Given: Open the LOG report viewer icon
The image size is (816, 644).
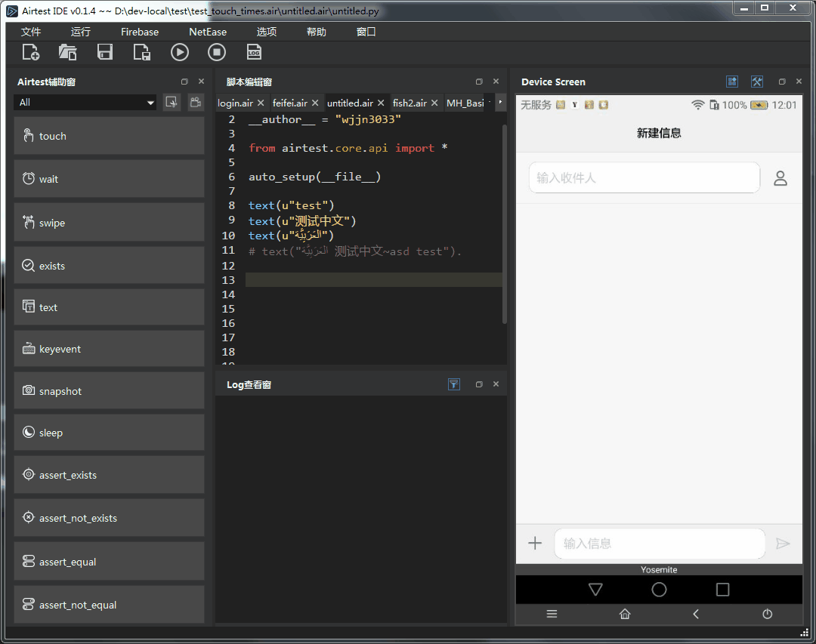Looking at the screenshot, I should click(254, 53).
